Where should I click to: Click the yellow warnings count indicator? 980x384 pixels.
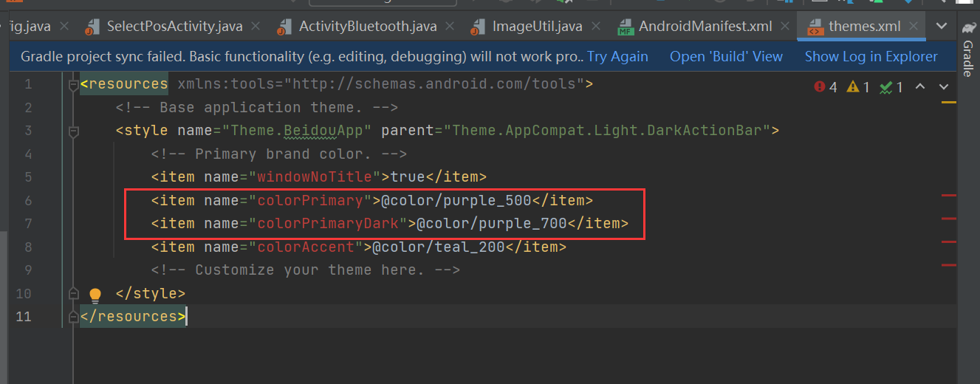859,87
